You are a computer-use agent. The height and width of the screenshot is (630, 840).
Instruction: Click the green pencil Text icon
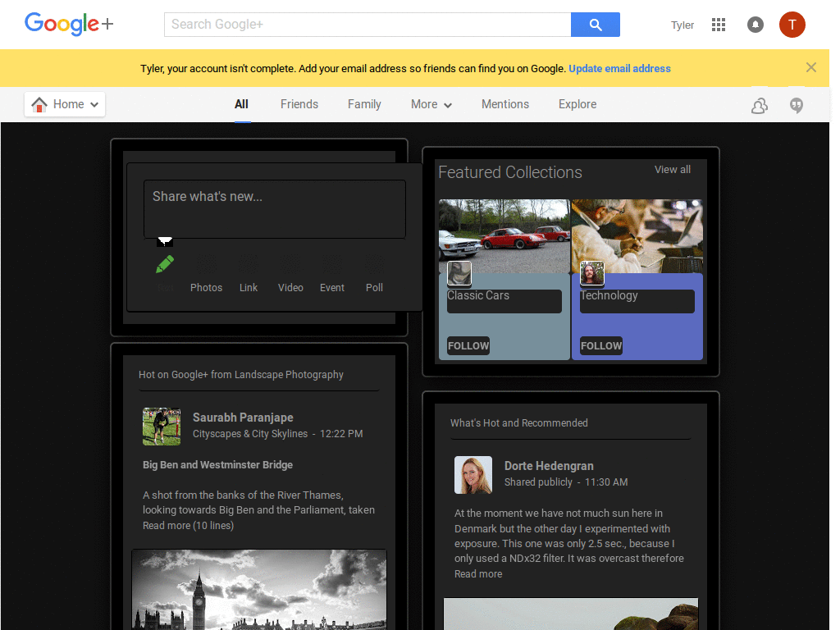pos(165,264)
